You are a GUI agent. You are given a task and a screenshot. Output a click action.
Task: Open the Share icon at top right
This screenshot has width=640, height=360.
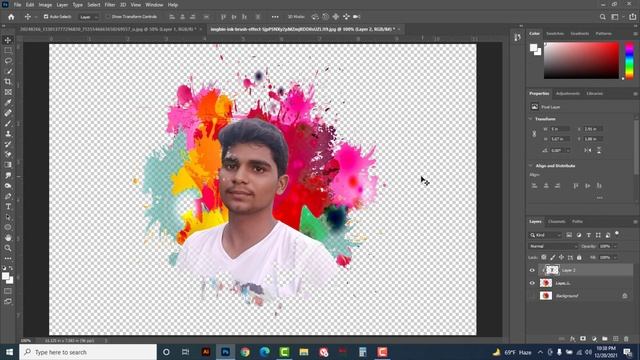632,17
